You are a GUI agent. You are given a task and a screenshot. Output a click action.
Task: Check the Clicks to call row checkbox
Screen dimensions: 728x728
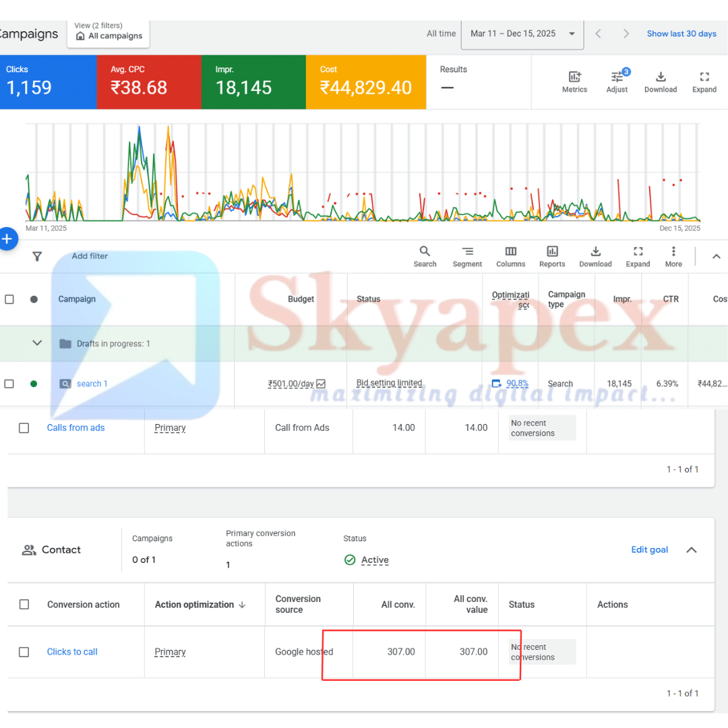pos(24,652)
